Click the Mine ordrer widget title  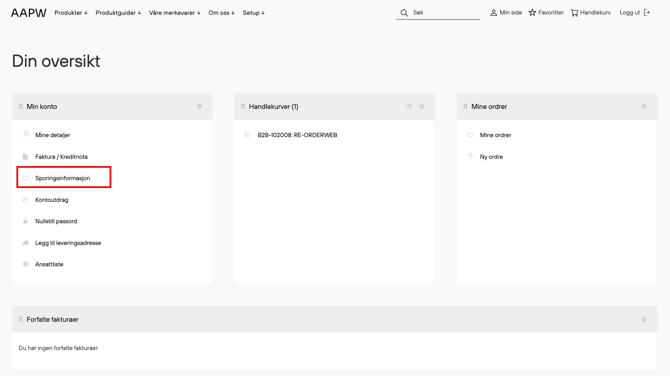[489, 106]
